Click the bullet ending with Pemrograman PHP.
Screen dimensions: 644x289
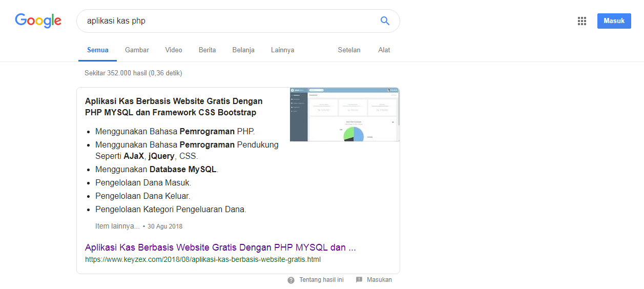175,131
